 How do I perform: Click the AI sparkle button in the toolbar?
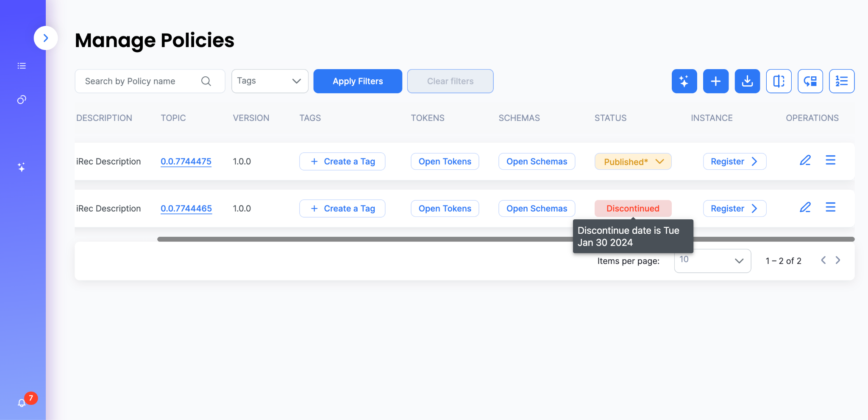(x=684, y=81)
